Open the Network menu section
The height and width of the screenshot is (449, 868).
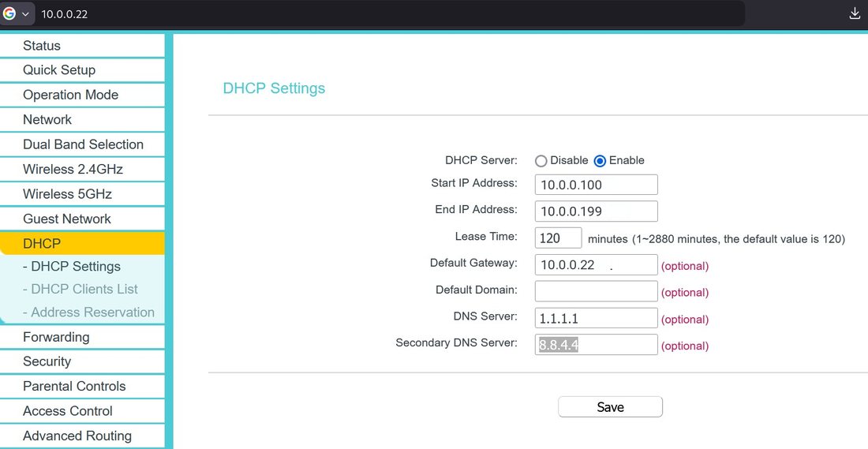[x=82, y=120]
